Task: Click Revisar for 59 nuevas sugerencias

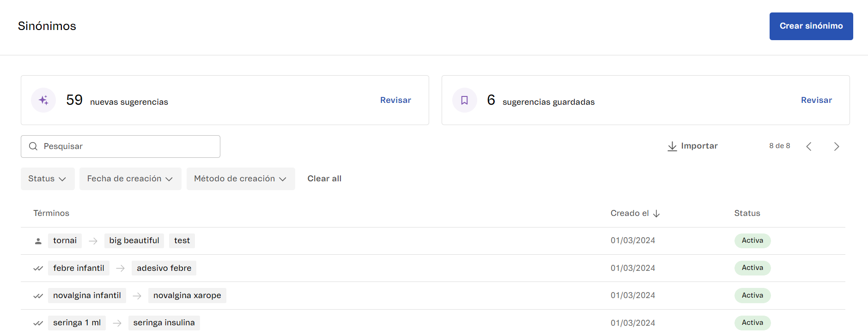Action: point(395,100)
